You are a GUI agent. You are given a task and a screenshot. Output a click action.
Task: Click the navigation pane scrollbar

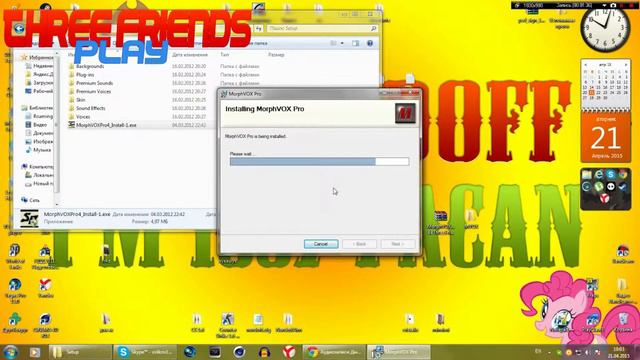pos(57,129)
